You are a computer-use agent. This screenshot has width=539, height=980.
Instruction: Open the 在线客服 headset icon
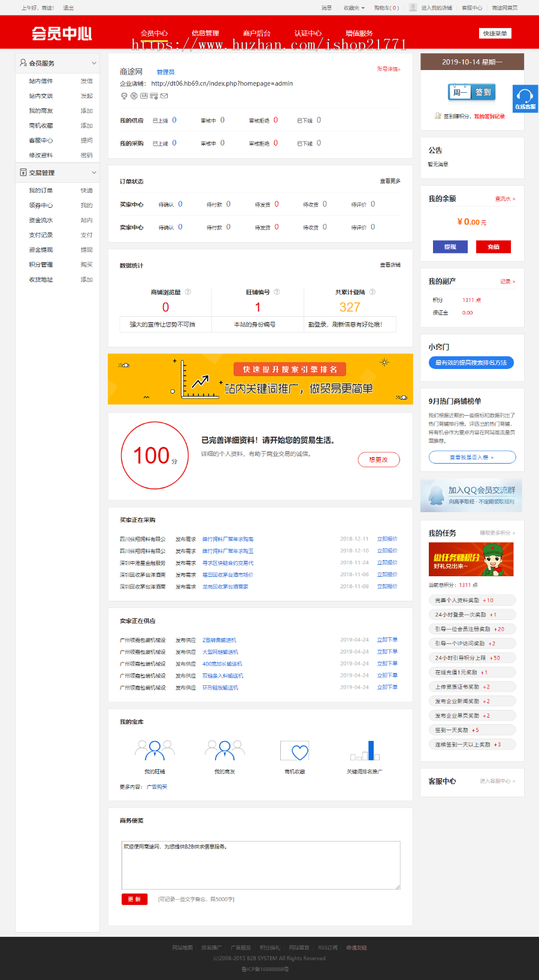(525, 98)
